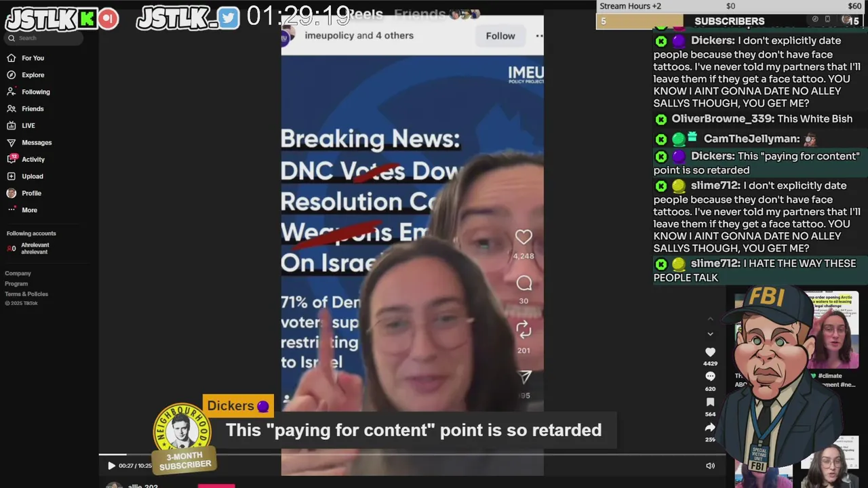Open Terms & Policies footer link
The height and width of the screenshot is (488, 868).
[x=26, y=294]
